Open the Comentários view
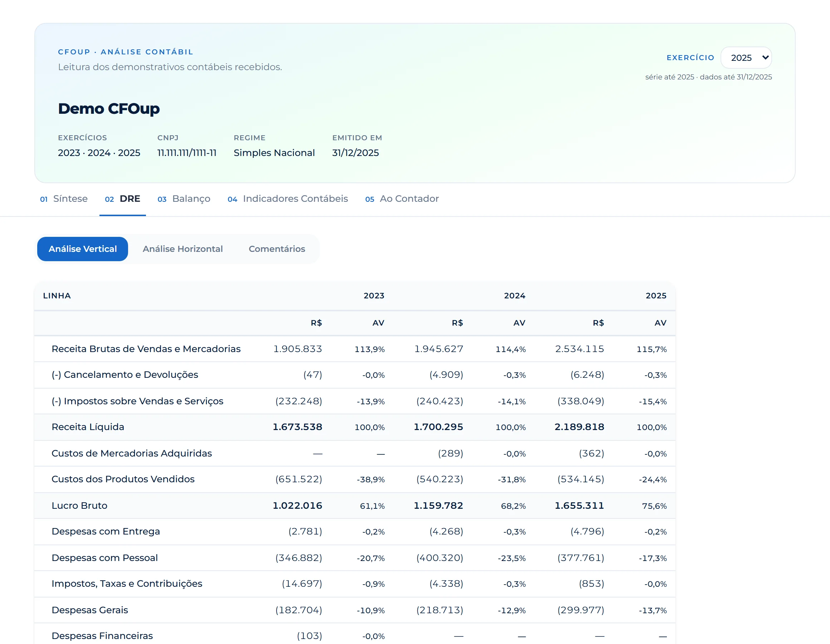The image size is (830, 644). 277,249
